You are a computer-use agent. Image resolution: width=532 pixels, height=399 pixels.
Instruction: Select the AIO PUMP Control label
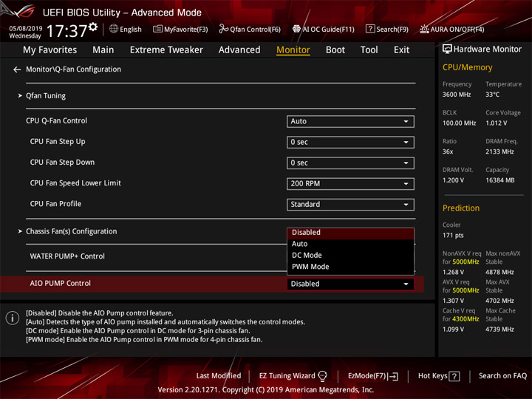61,283
